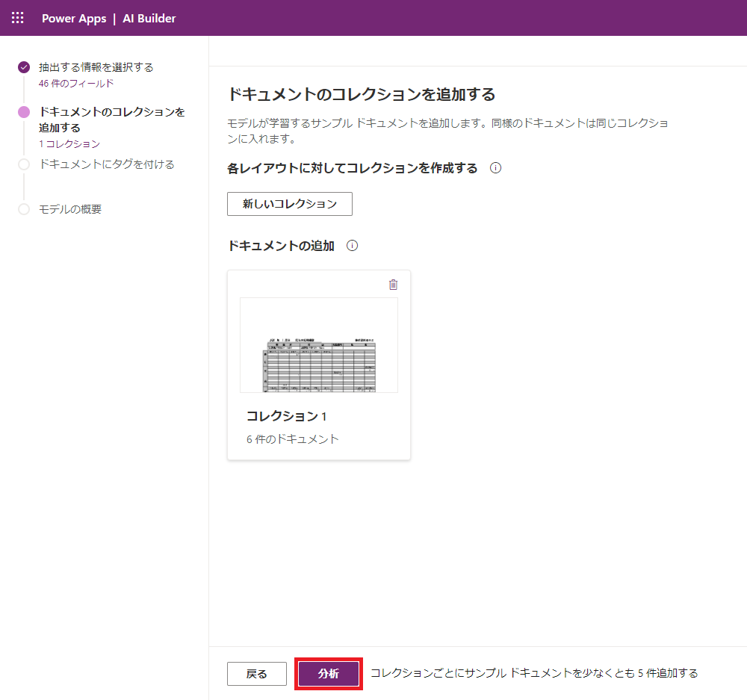Click the Power Apps title text

(74, 19)
